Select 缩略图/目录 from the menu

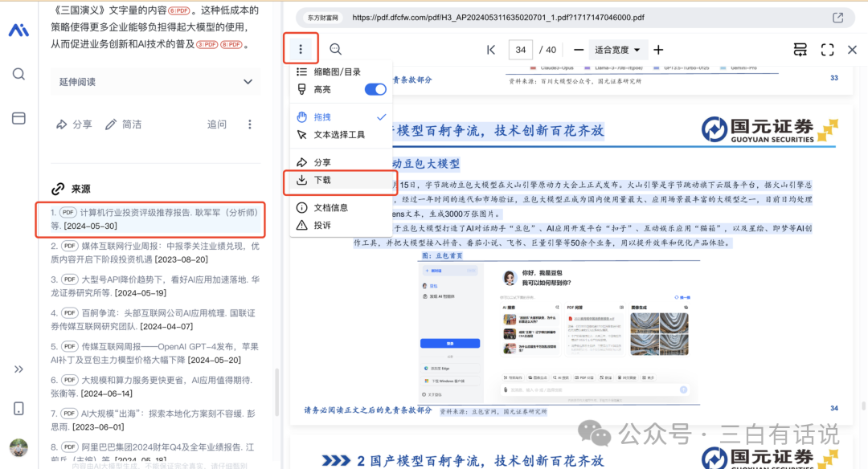click(341, 72)
